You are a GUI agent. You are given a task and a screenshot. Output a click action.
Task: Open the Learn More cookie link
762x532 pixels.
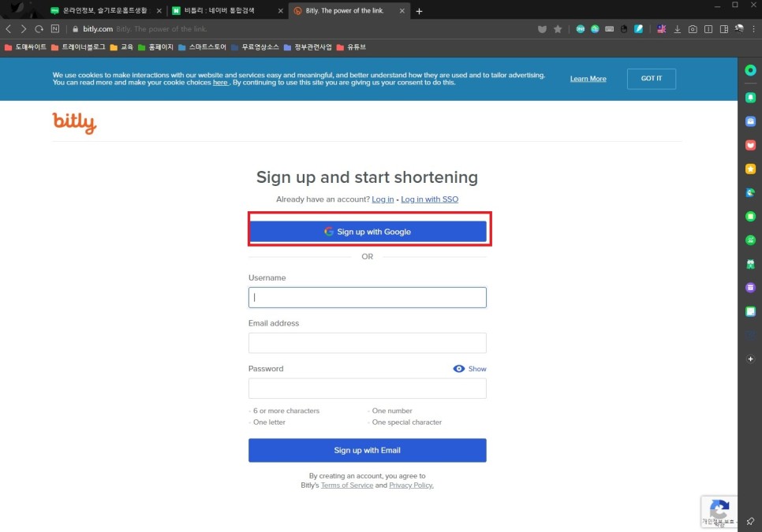pos(588,79)
